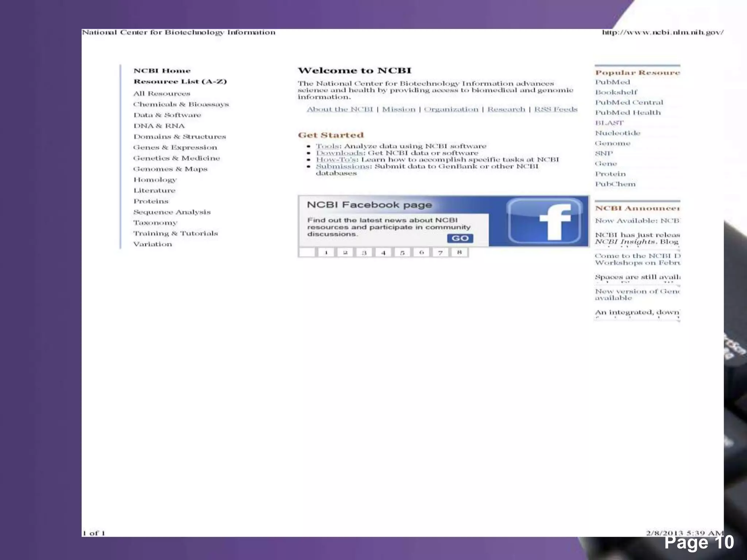Go to banner slide 6
The image size is (747, 560).
421,252
